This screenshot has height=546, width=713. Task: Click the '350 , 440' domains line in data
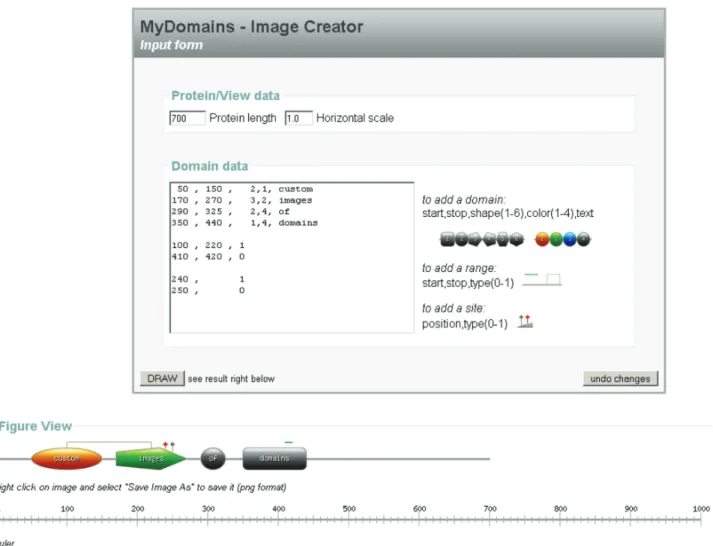click(x=245, y=223)
